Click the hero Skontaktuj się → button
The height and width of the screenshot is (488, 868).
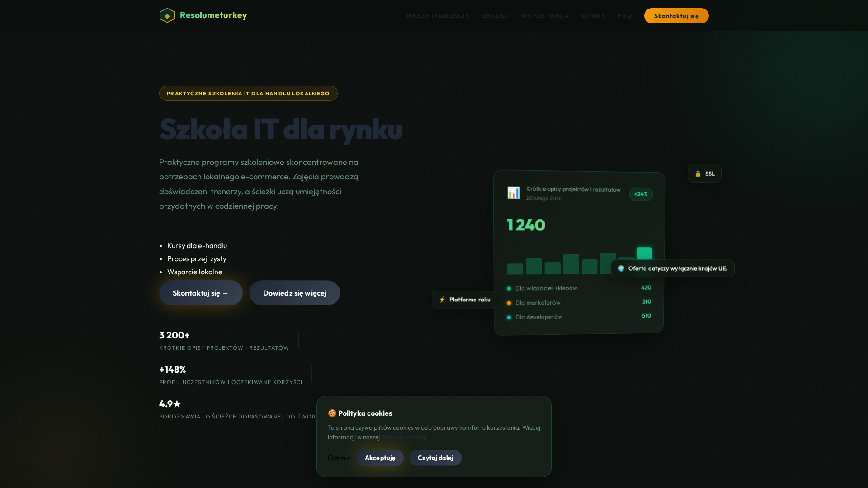coord(201,293)
